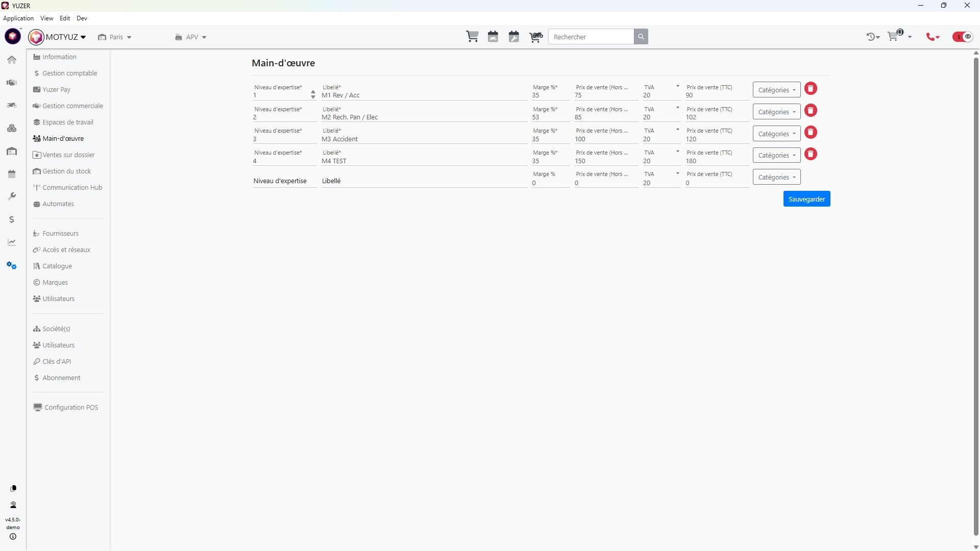
Task: Click the Sauvegarder button
Action: click(x=806, y=199)
